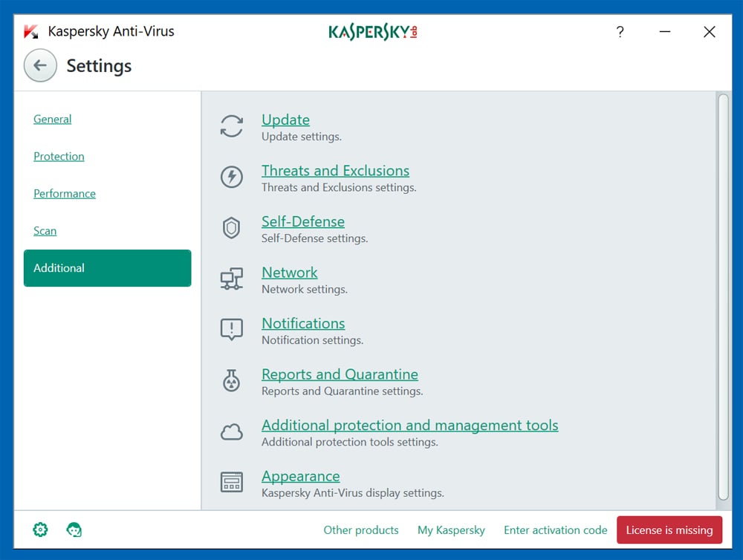The image size is (743, 560).
Task: Open Threats and Exclusions link
Action: [336, 171]
